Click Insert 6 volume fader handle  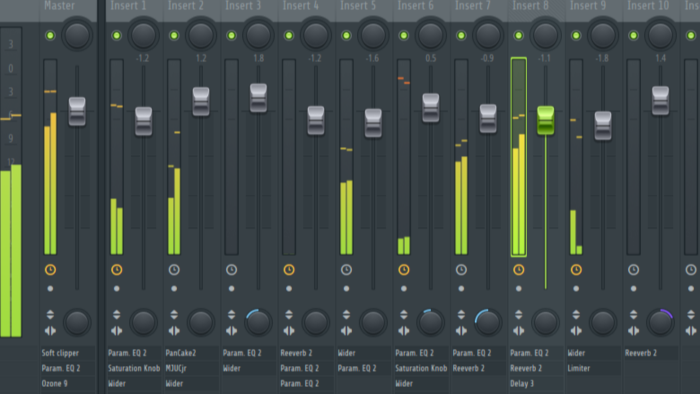coord(431,108)
